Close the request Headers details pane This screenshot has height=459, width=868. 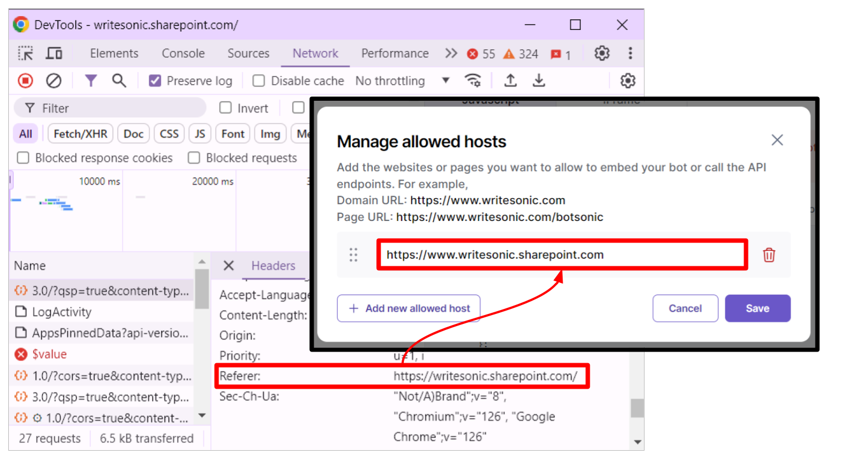point(228,266)
